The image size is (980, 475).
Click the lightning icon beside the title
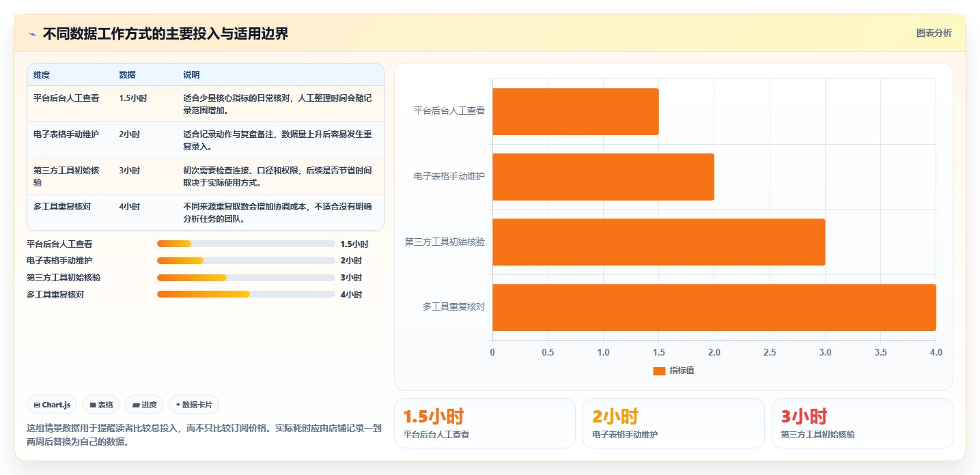coord(32,34)
